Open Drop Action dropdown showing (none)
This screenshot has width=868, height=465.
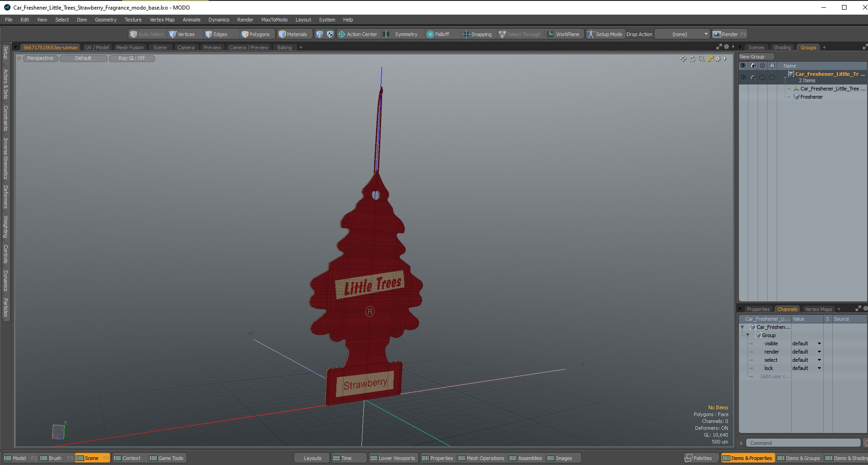point(682,34)
